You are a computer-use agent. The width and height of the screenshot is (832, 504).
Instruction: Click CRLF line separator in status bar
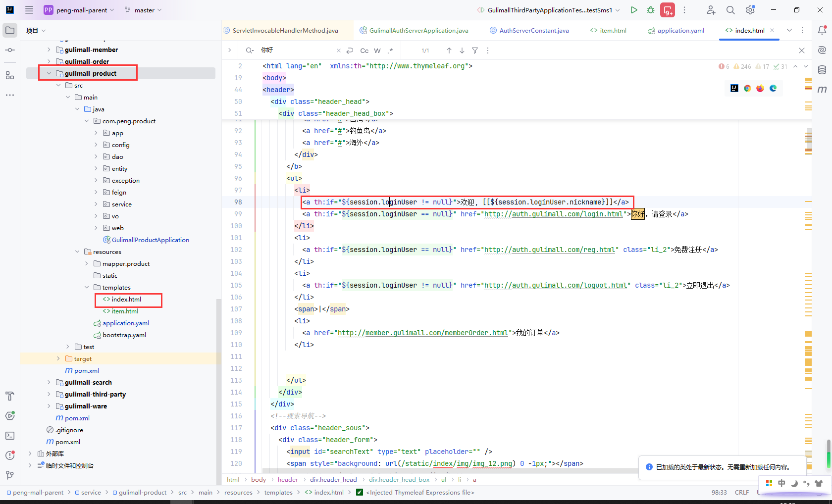[x=742, y=492]
